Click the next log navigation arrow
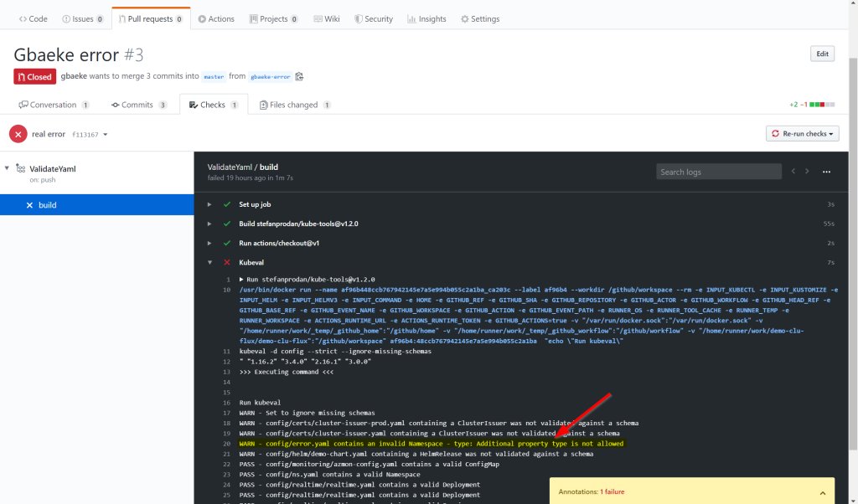858x504 pixels. point(808,171)
